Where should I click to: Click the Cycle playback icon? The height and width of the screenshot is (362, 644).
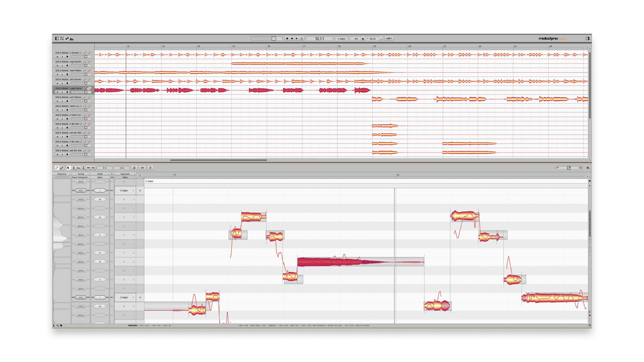pos(301,38)
